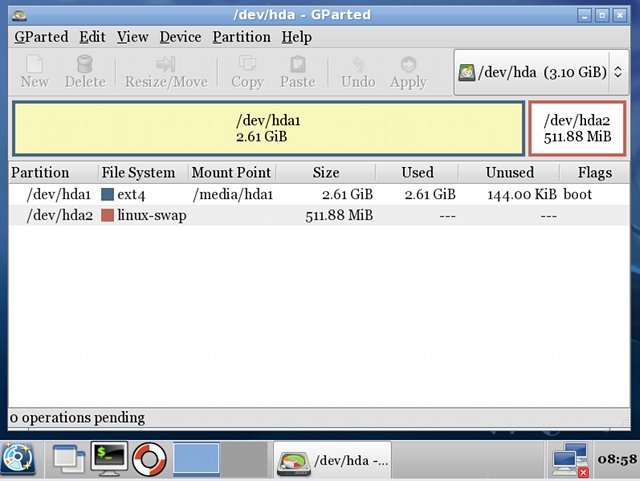Click the show desktop windows icon
The height and width of the screenshot is (481, 640).
[x=69, y=460]
